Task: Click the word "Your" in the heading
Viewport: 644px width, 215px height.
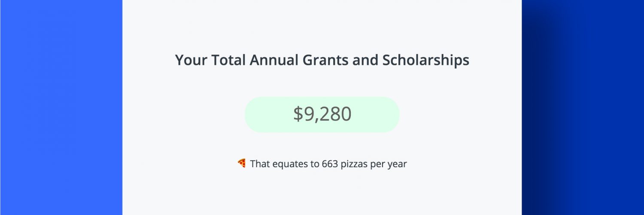Action: (x=191, y=60)
